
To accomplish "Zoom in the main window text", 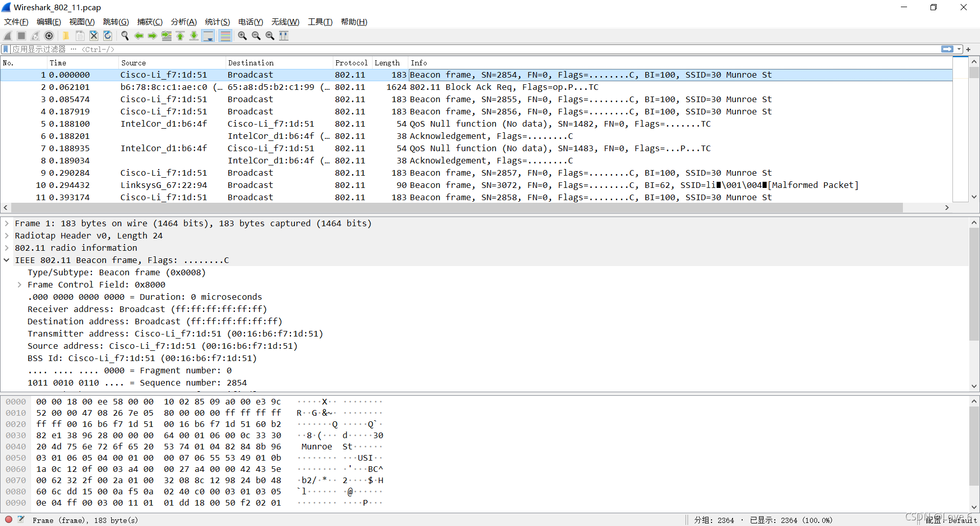I will [242, 36].
